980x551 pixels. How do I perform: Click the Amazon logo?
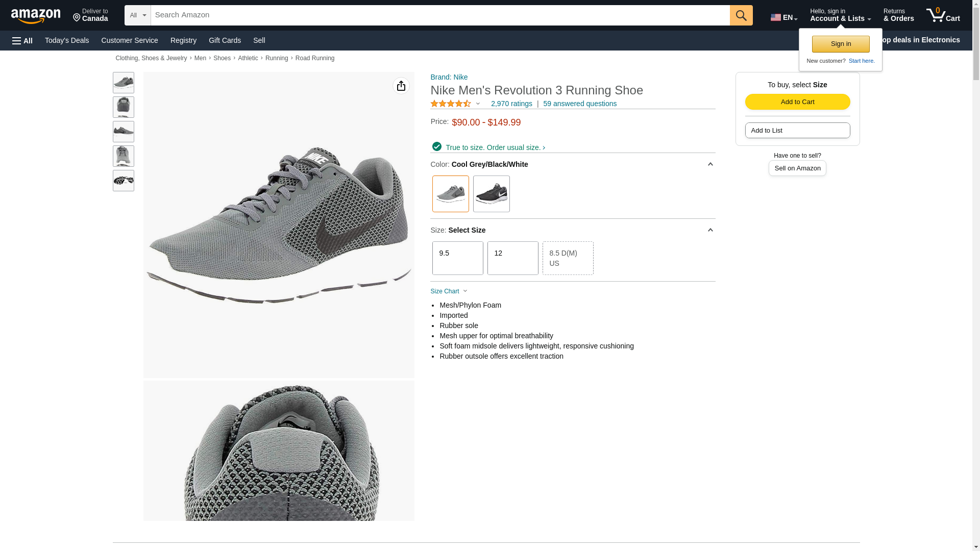[36, 16]
